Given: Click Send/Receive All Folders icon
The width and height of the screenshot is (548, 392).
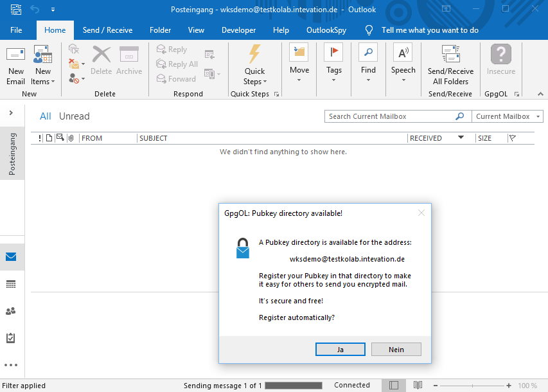Looking at the screenshot, I should (x=450, y=54).
